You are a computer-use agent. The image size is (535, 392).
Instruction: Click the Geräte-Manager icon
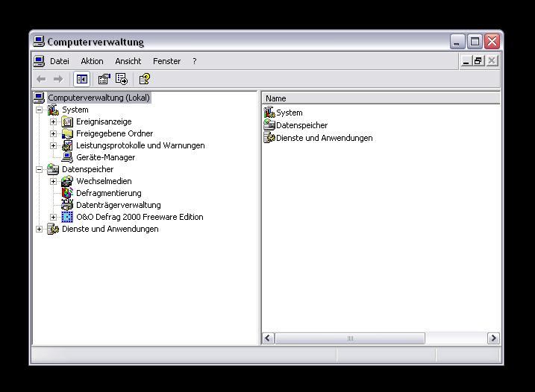[x=67, y=157]
